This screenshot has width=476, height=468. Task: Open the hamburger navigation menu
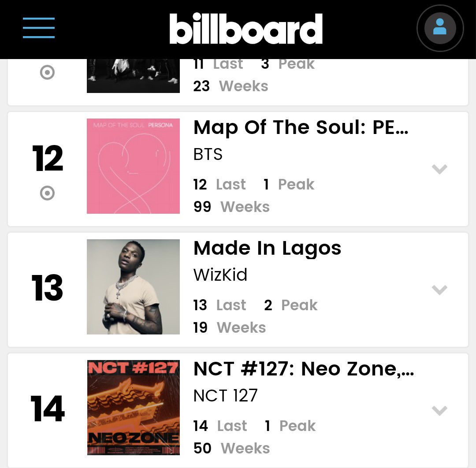click(39, 28)
